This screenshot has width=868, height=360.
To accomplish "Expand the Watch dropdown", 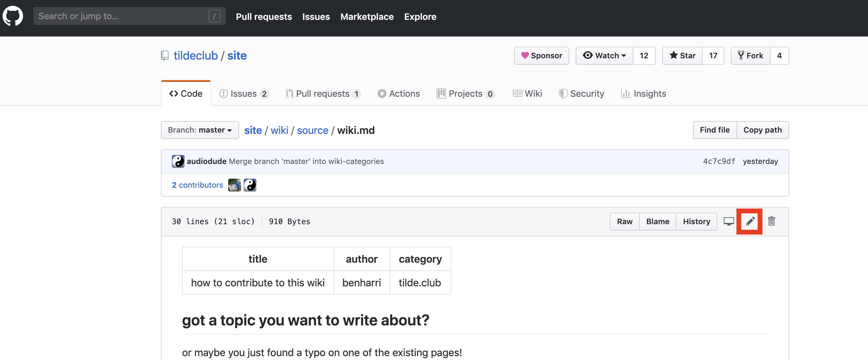I will coord(605,55).
